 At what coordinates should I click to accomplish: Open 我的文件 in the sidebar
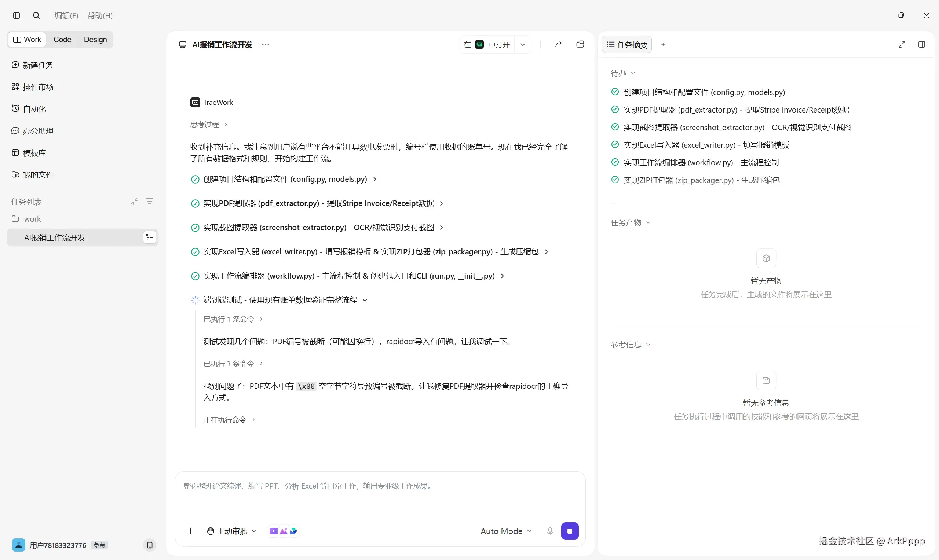33,175
